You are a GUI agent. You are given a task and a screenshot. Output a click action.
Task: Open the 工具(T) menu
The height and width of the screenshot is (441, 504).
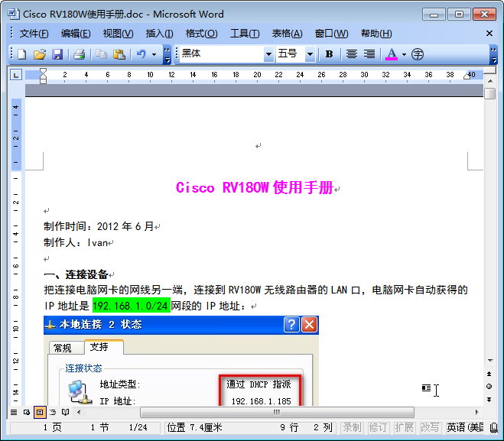pyautogui.click(x=245, y=34)
